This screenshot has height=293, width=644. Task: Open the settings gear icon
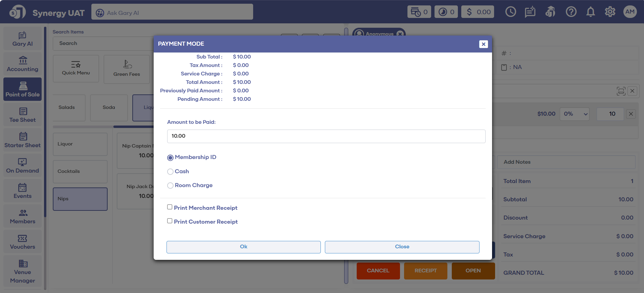(x=610, y=12)
